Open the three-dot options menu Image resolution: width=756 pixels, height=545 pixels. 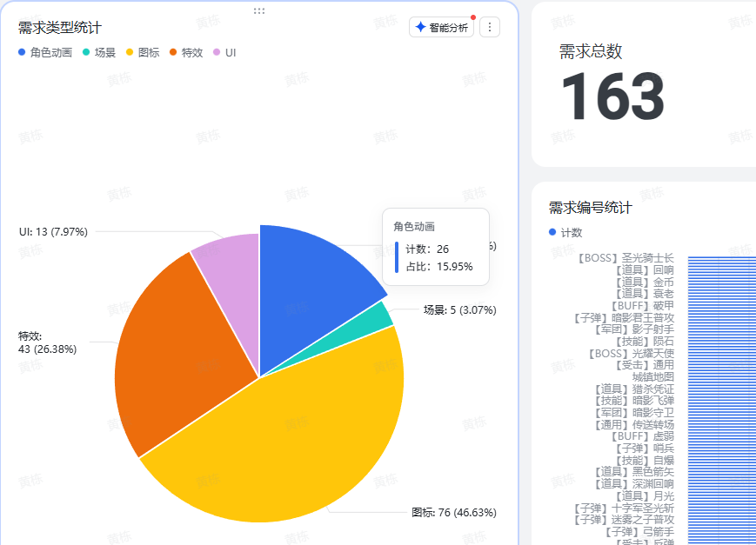489,27
